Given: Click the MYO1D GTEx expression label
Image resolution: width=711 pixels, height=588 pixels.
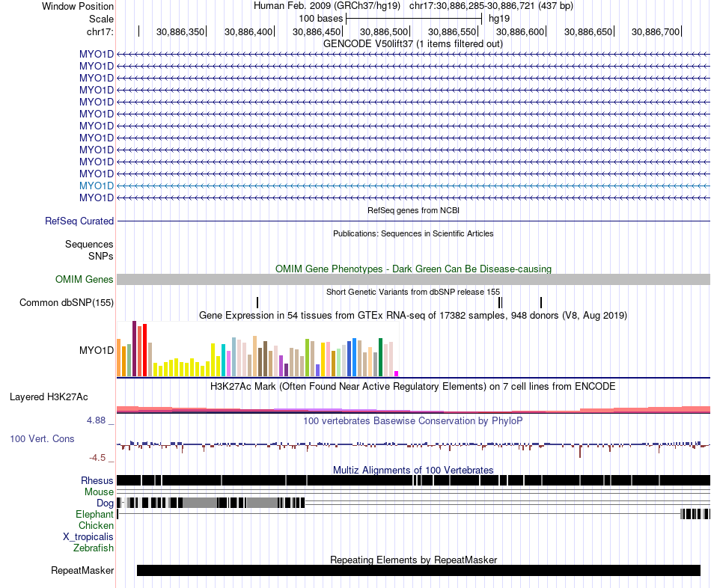Looking at the screenshot, I should tap(96, 350).
